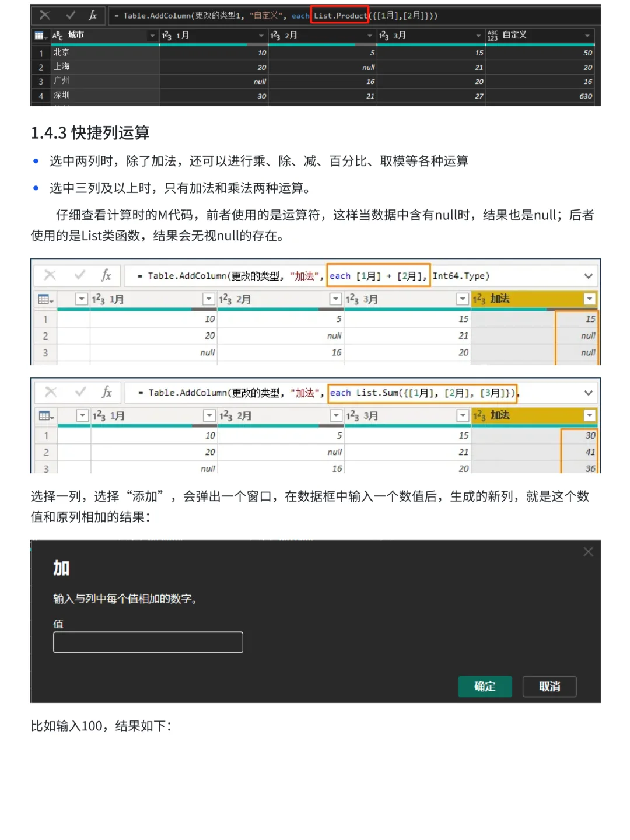
Task: Open the table menu icon in the List.Sum table
Action: (45, 416)
